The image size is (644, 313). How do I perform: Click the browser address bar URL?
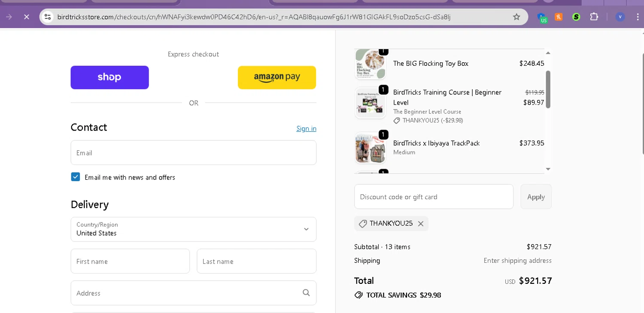tap(254, 17)
